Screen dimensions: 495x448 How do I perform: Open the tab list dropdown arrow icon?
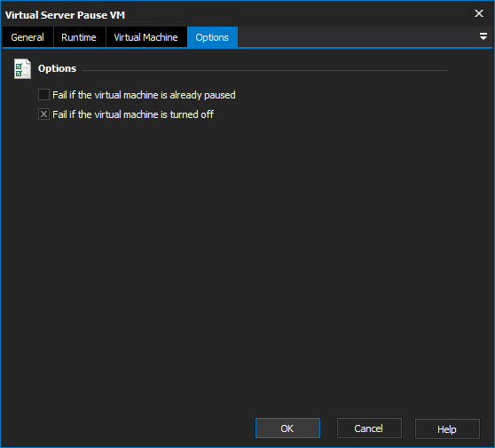tap(483, 36)
